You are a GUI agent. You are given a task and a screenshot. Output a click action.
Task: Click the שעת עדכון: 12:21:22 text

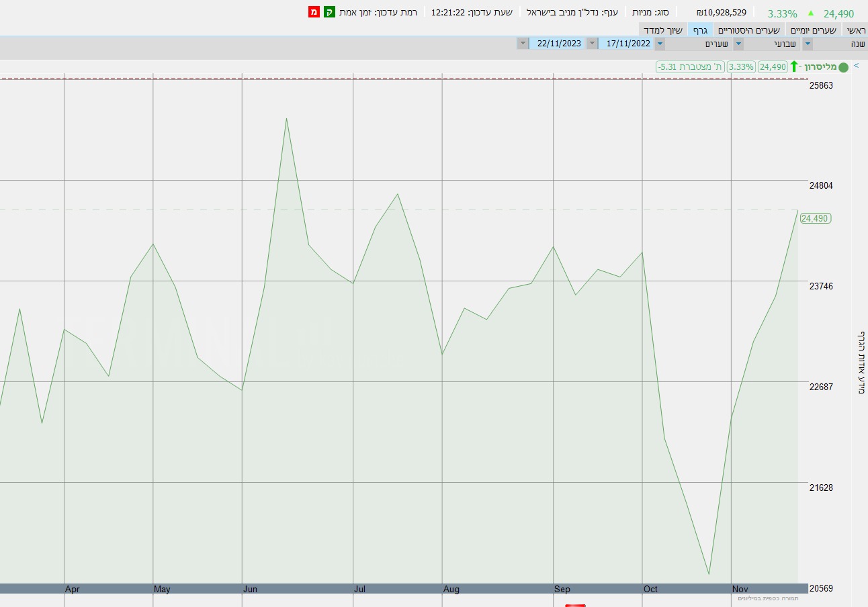click(x=472, y=12)
